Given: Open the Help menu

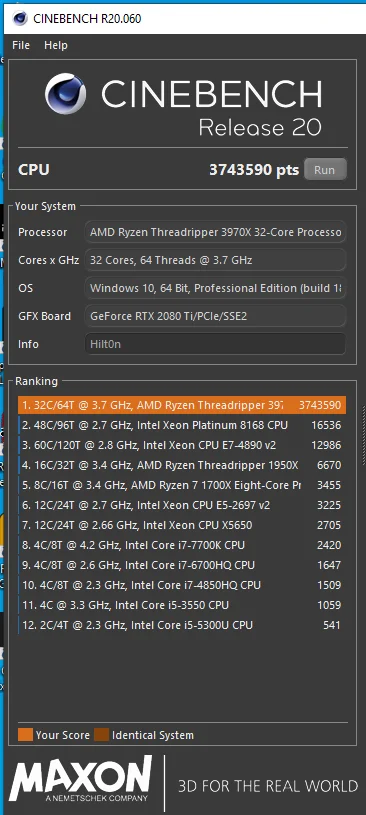Looking at the screenshot, I should coord(56,45).
